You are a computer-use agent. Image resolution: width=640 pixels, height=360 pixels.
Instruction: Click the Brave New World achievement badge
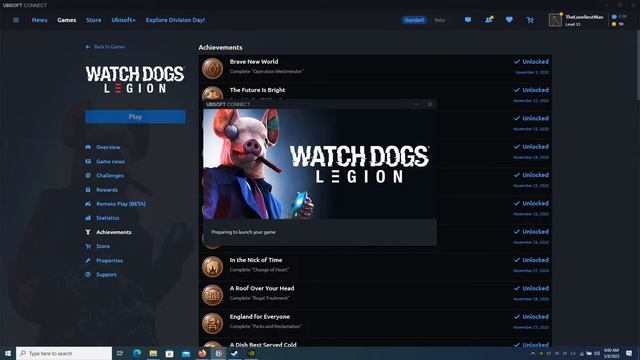(x=212, y=68)
